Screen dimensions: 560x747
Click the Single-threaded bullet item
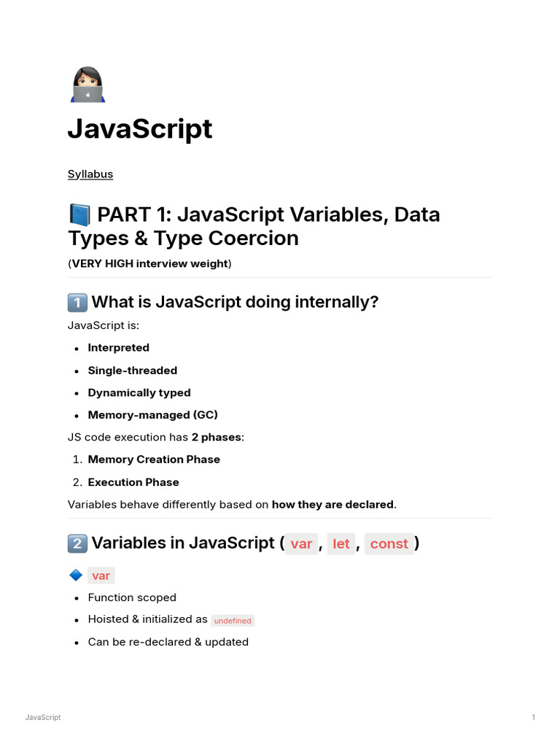pos(133,370)
